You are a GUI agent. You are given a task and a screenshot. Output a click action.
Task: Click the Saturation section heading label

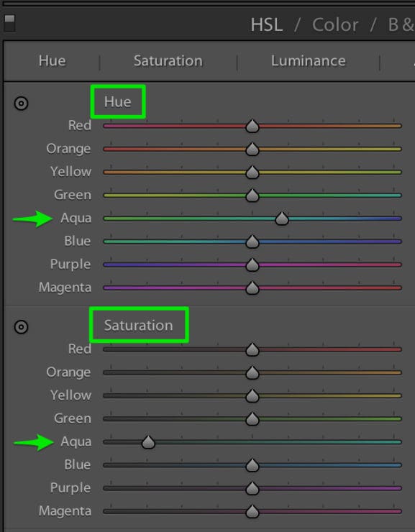(x=138, y=326)
